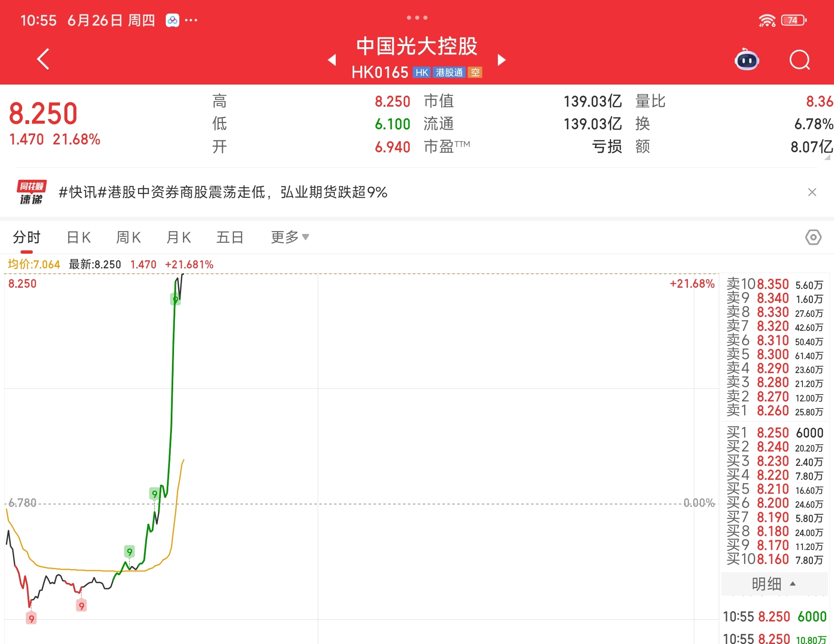Image resolution: width=834 pixels, height=644 pixels.
Task: Expand the 更多 chart options dropdown
Action: (x=290, y=237)
